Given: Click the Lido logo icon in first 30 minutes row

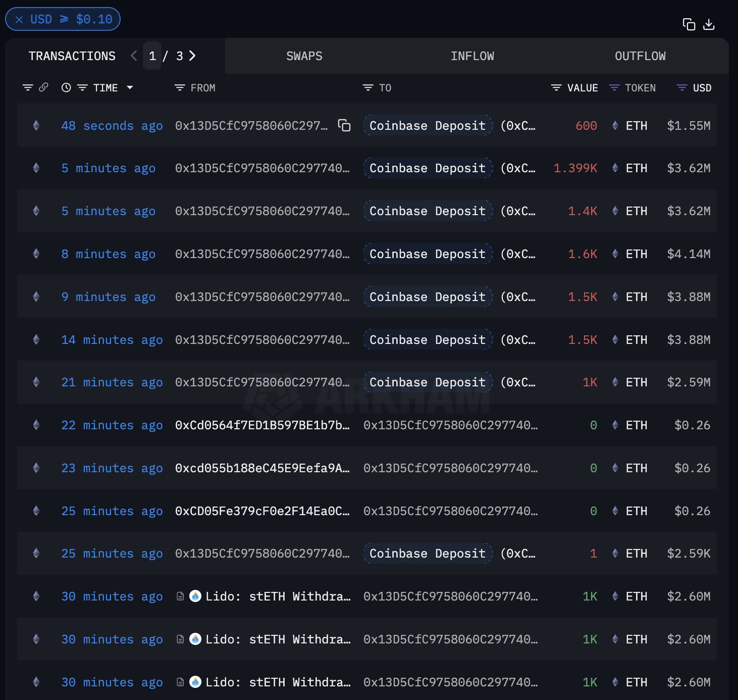Looking at the screenshot, I should pyautogui.click(x=195, y=596).
